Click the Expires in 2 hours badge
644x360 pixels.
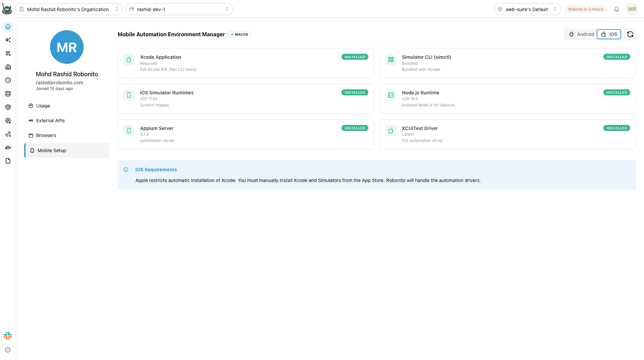(586, 9)
